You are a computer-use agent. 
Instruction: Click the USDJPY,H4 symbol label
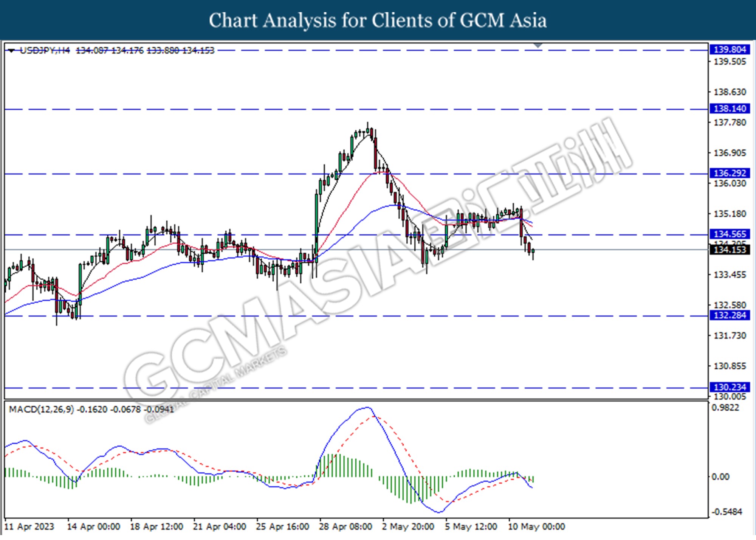pyautogui.click(x=45, y=51)
